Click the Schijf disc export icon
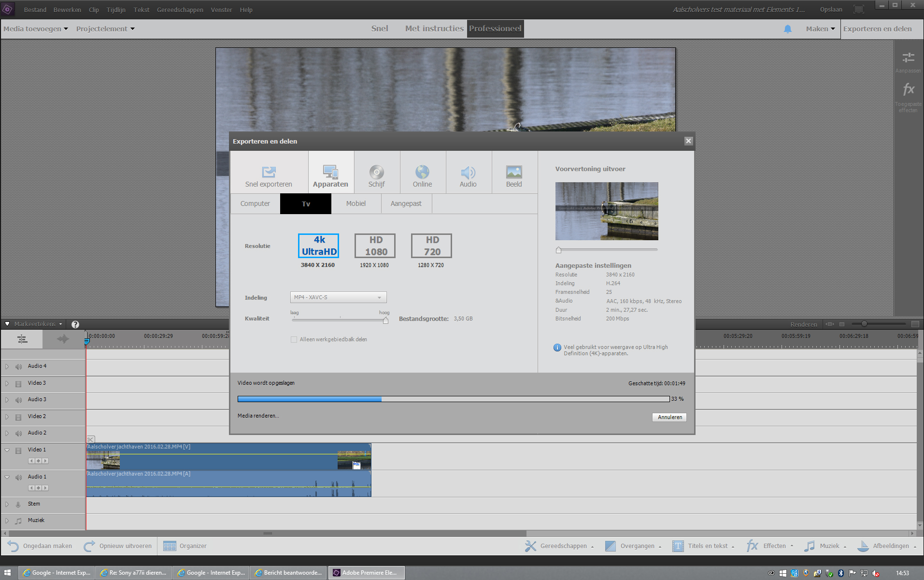This screenshot has height=580, width=924. pos(376,173)
